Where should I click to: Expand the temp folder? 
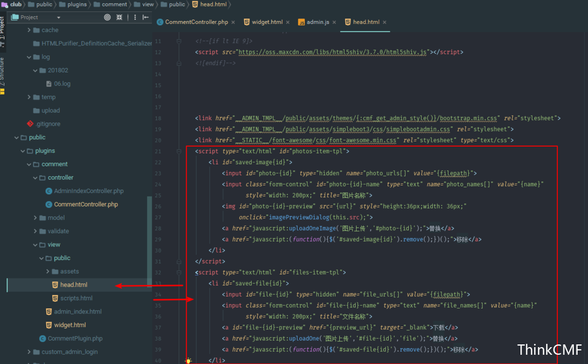(29, 97)
